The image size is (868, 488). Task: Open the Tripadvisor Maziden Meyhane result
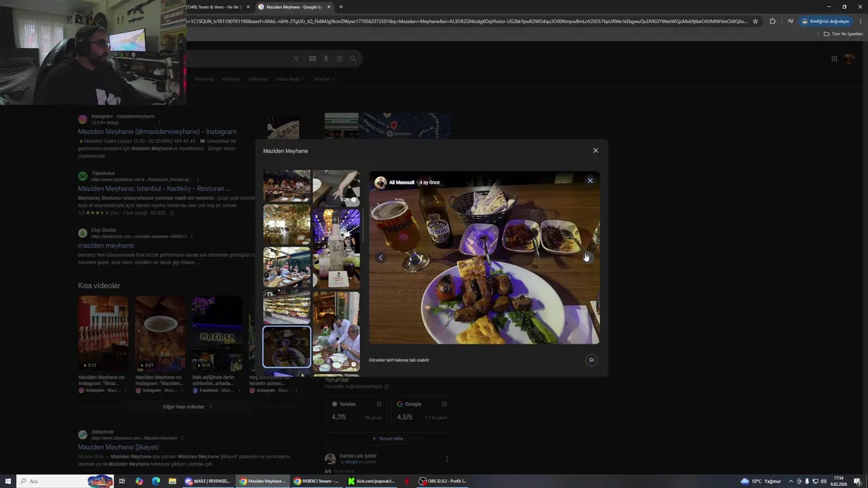click(155, 188)
